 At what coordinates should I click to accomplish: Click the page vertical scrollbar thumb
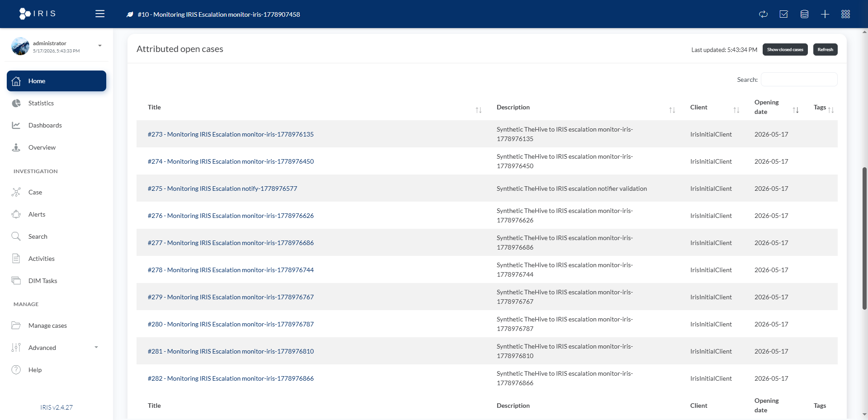coord(865,238)
